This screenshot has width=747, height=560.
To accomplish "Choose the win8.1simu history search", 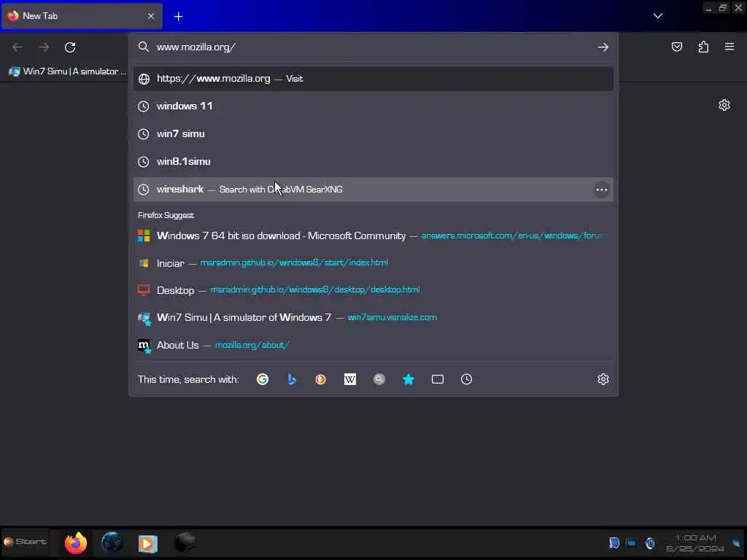I will [373, 161].
